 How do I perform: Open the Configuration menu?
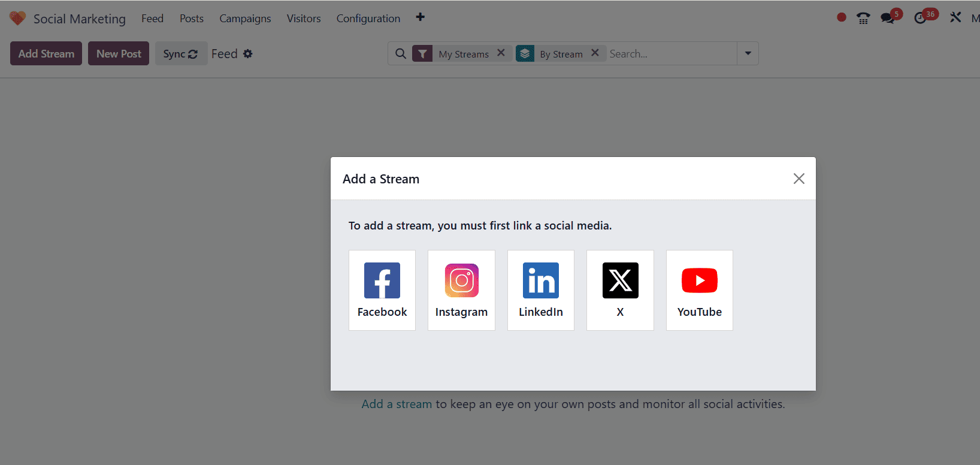(x=368, y=19)
